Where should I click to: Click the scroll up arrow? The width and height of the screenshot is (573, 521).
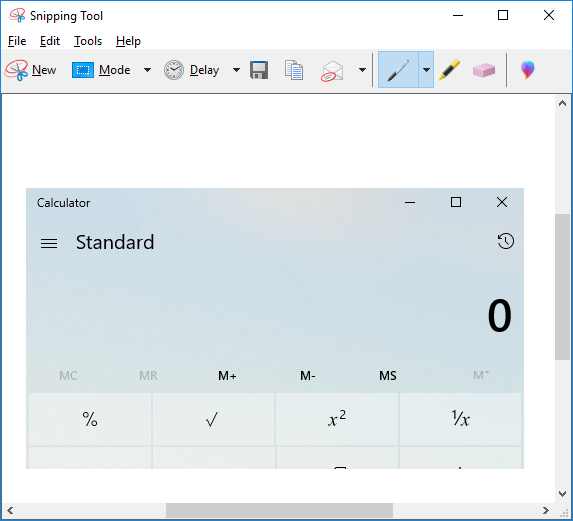tap(562, 103)
